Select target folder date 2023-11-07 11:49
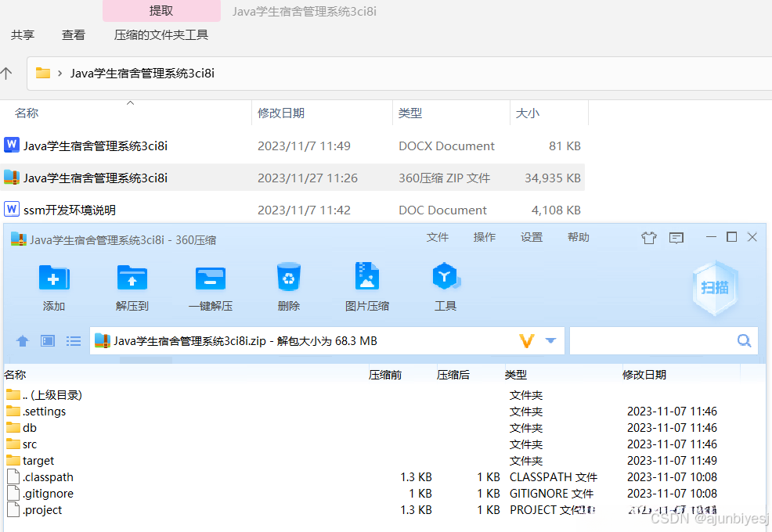Screen dimensions: 772x532 pyautogui.click(x=672, y=461)
